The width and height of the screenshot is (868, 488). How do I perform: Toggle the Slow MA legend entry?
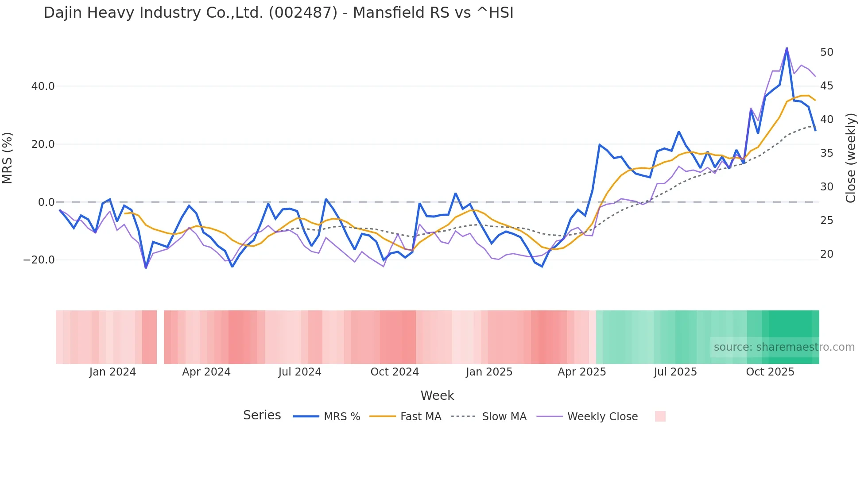pos(489,417)
